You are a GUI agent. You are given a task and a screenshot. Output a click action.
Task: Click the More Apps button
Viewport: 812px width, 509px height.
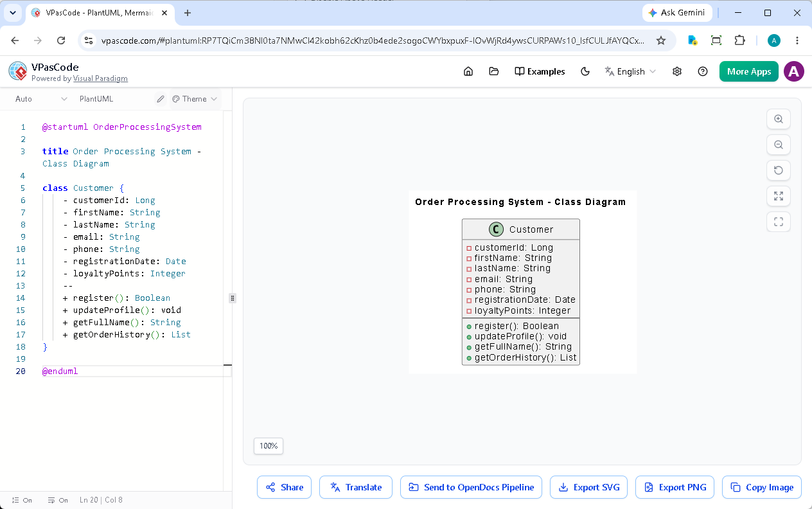(749, 71)
